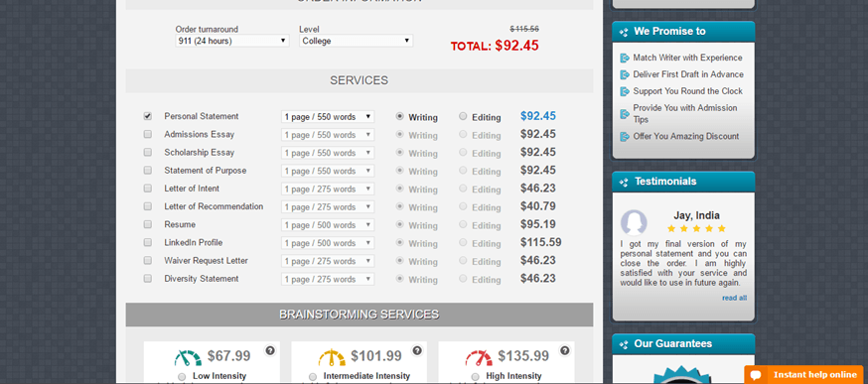This screenshot has height=384, width=868.
Task: Click the five-star rating under Jay, India
Action: (x=696, y=228)
